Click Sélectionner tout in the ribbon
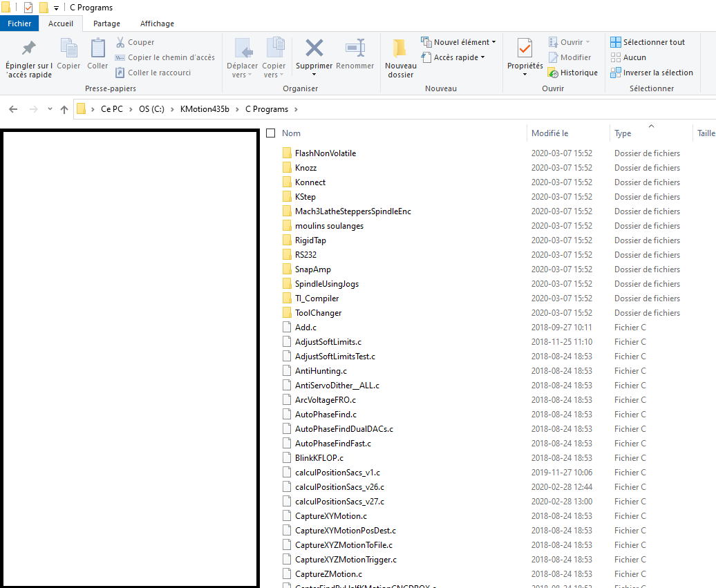The height and width of the screenshot is (588, 716). (647, 42)
